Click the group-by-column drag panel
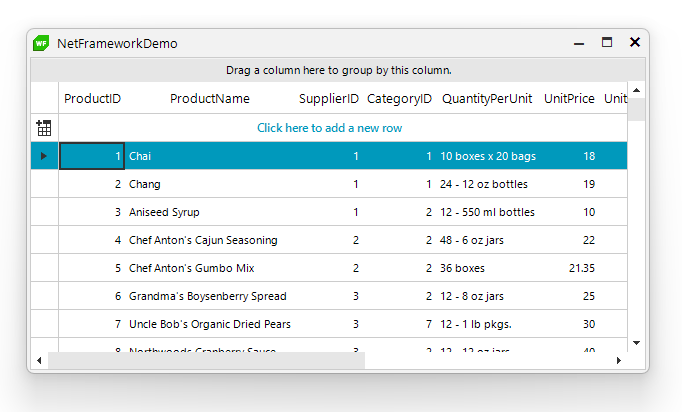Screen dimensions: 682x412 [x=338, y=70]
